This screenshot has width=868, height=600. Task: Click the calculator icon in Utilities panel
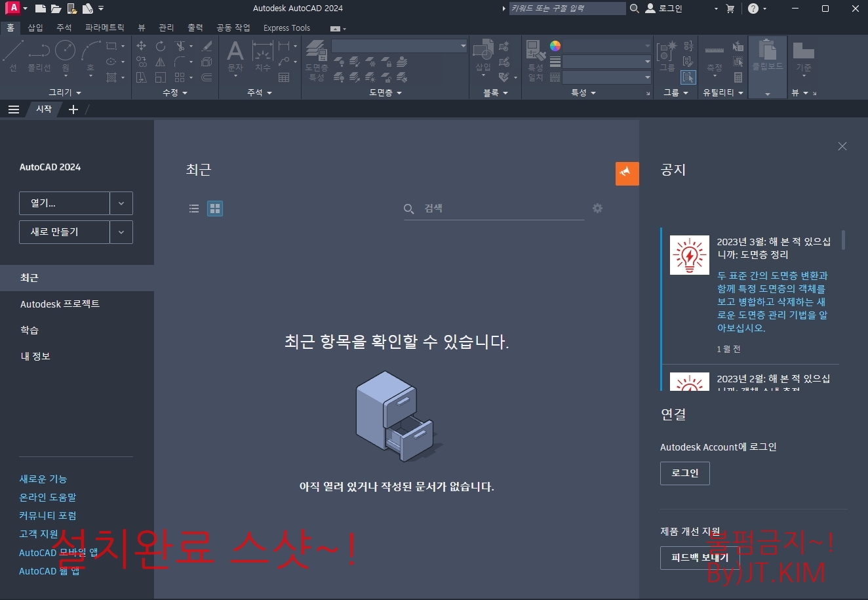tap(738, 77)
